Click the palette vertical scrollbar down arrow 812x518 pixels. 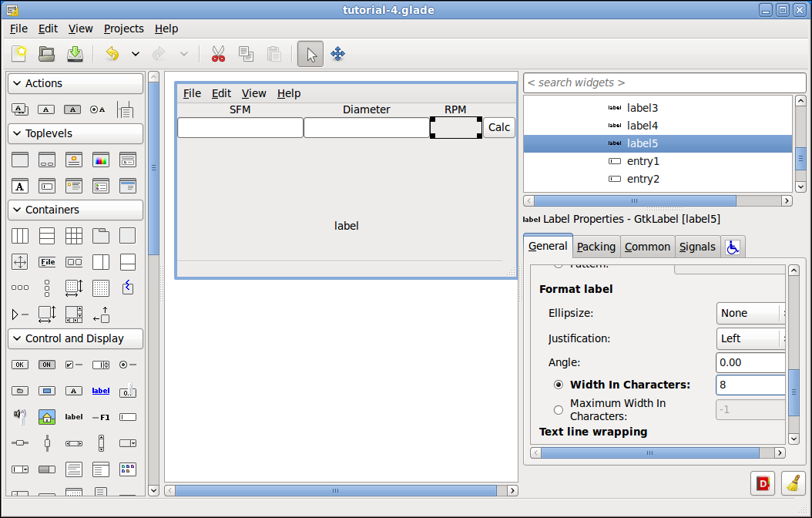coord(153,490)
